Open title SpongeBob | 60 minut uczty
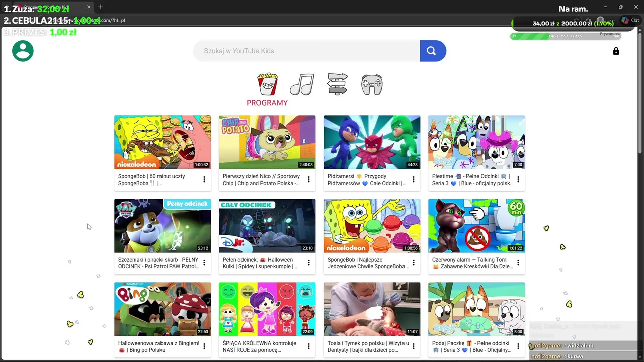 click(151, 180)
